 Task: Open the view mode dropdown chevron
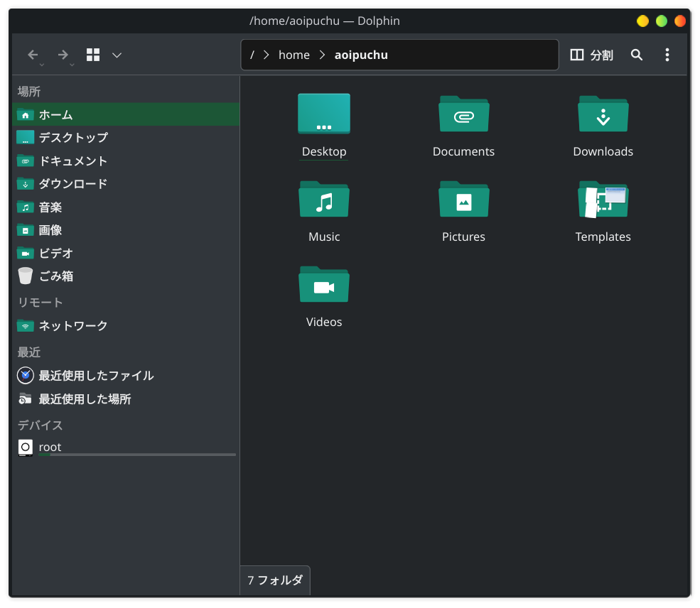pos(117,55)
